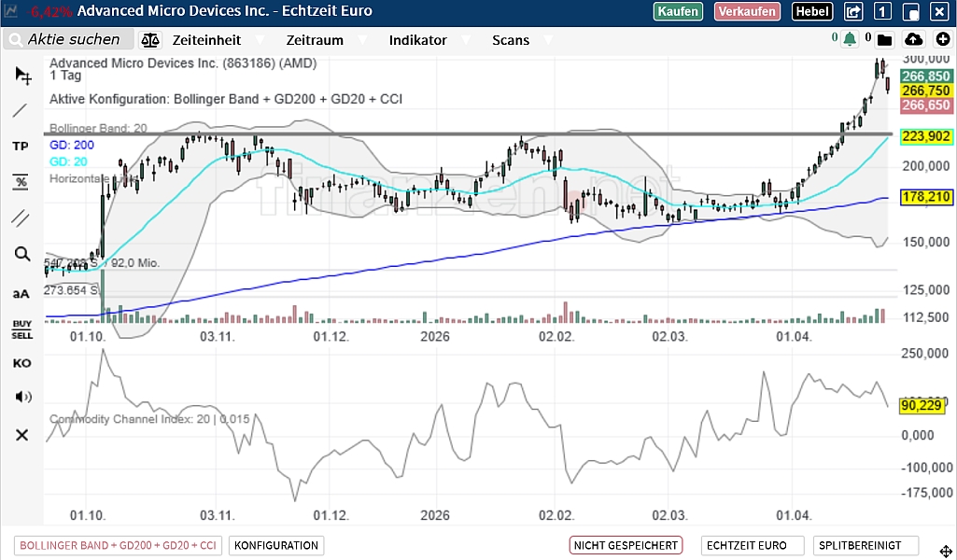Click the 02.02. date on price axis
Viewport: 957px width, 560px height.
[x=556, y=337]
